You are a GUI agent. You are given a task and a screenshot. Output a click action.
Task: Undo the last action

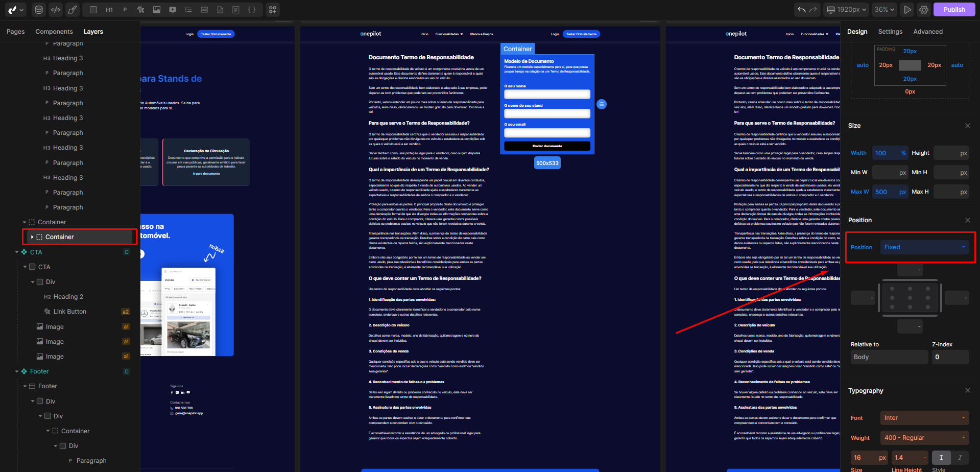coord(802,10)
